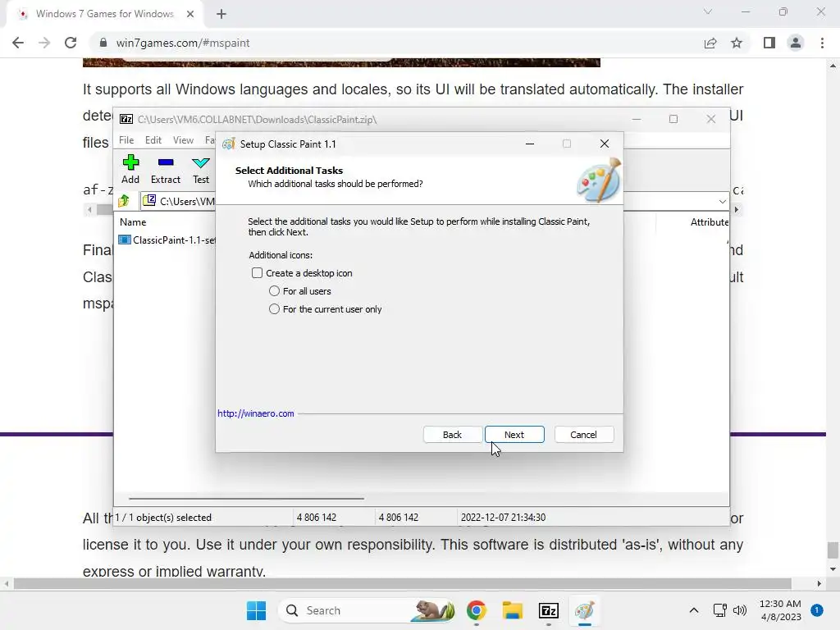Switch to Windows 7 Games browser tab
Image resolution: width=840 pixels, height=630 pixels.
104,14
